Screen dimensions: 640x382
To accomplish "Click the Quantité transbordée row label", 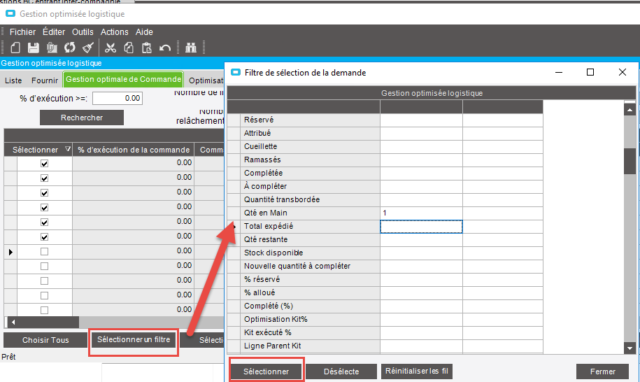I will pos(282,200).
